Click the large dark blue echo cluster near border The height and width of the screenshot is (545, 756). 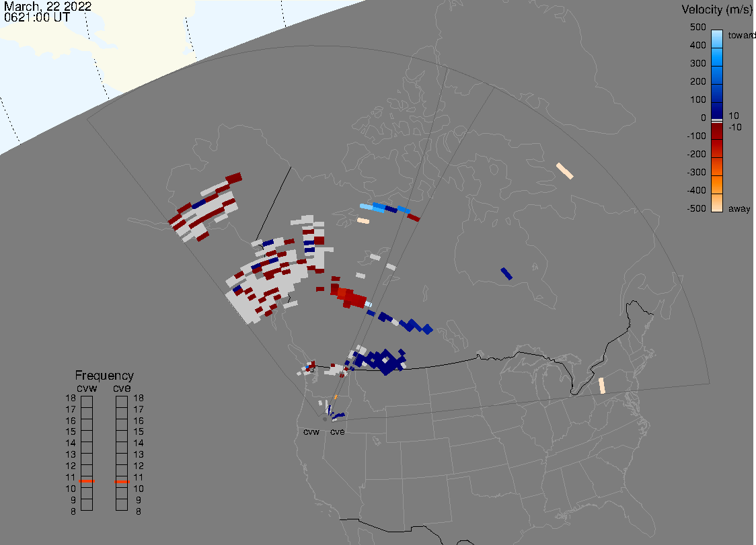(383, 362)
